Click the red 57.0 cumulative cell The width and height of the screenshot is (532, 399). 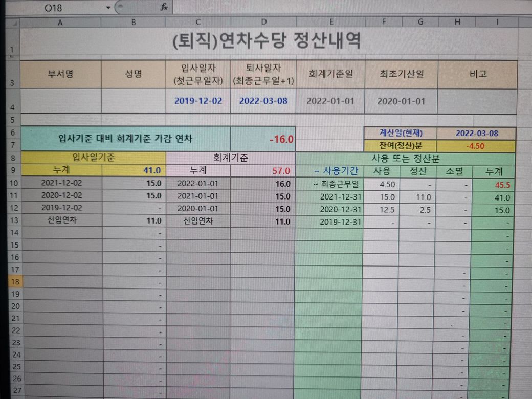tap(263, 171)
